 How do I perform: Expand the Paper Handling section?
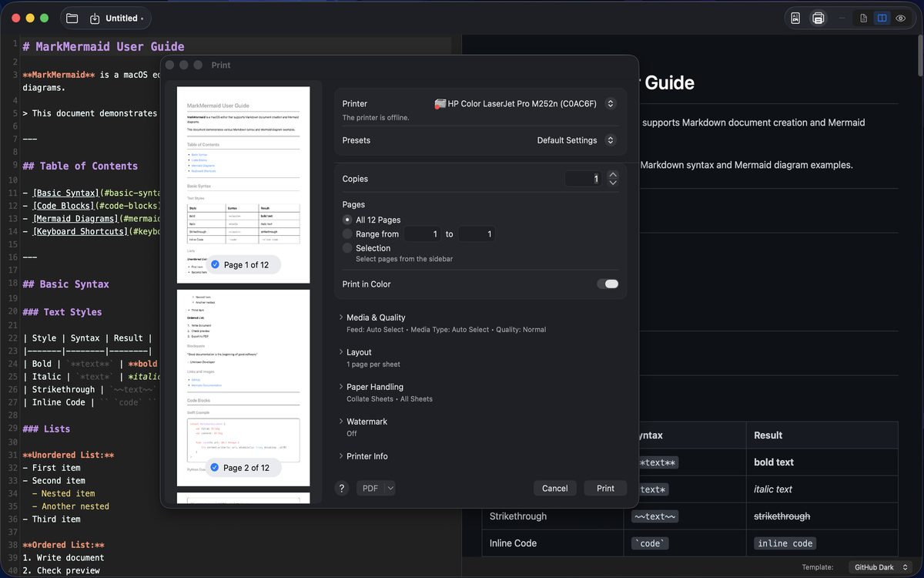coord(341,387)
